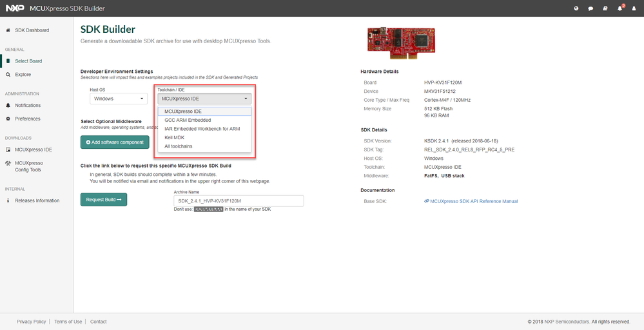Open the Privacy Policy footer link
The image size is (644, 330).
[31, 322]
